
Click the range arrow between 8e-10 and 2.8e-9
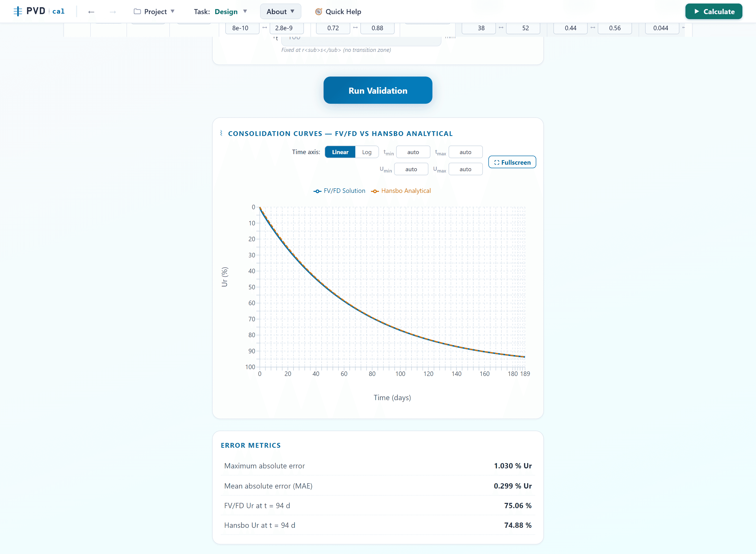tap(264, 27)
